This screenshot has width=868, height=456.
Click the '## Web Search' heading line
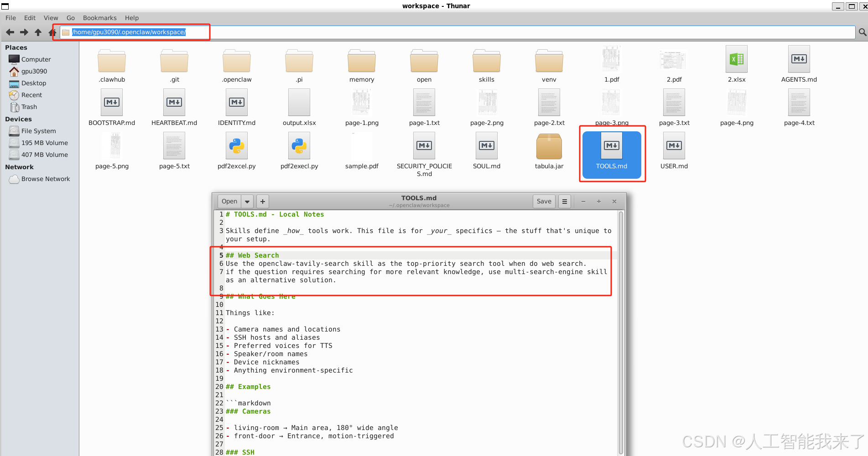click(252, 255)
